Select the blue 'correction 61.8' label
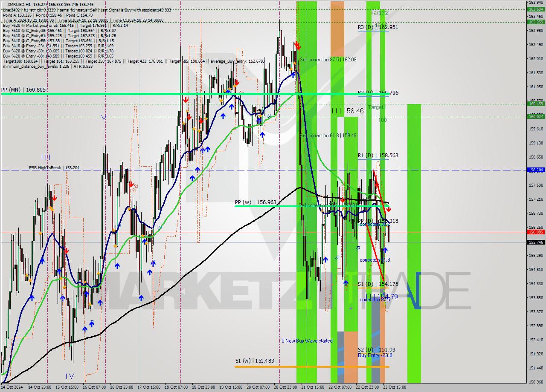This screenshot has height=392, width=546. click(375, 260)
